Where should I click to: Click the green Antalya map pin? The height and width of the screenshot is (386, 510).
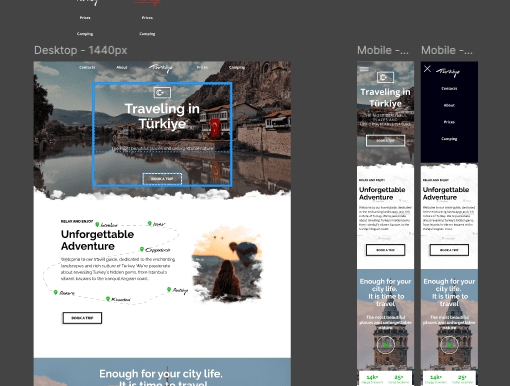tap(169, 289)
